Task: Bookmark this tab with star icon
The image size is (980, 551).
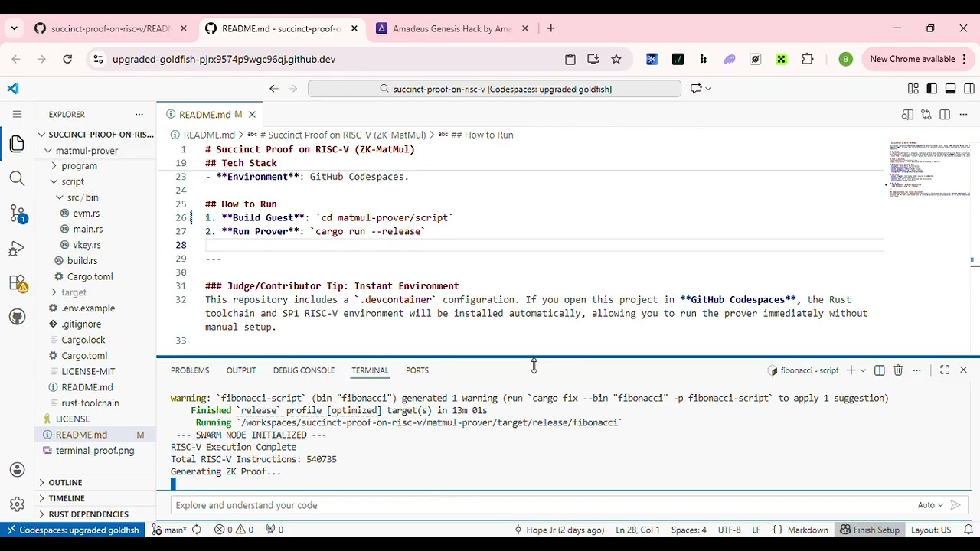Action: 616,59
